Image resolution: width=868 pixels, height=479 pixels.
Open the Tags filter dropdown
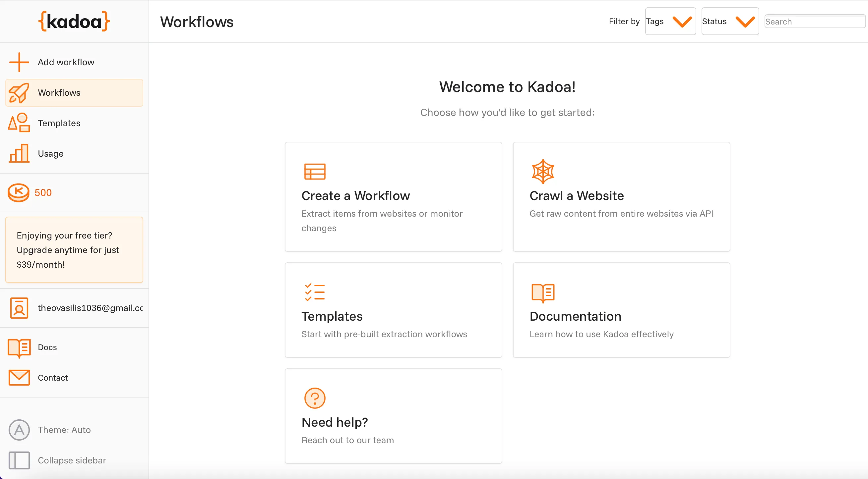[x=670, y=21]
